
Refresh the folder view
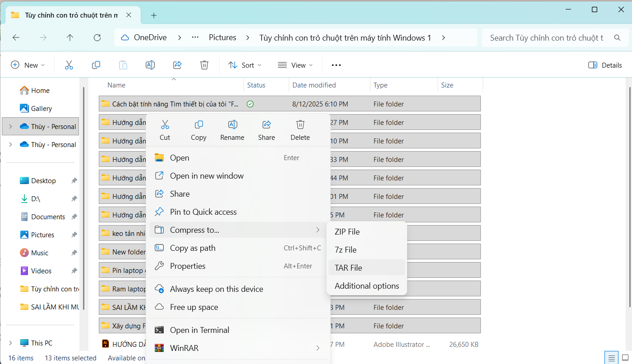(x=97, y=38)
